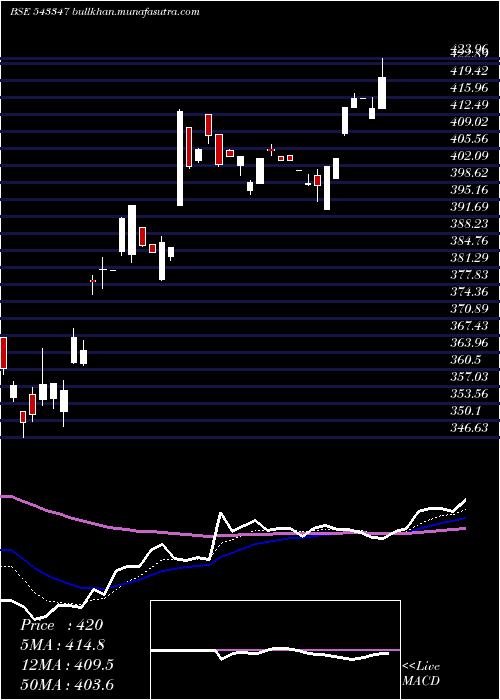Select the 50MA : 403.6 value
Image resolution: width=500 pixels, height=700 pixels.
(x=67, y=684)
